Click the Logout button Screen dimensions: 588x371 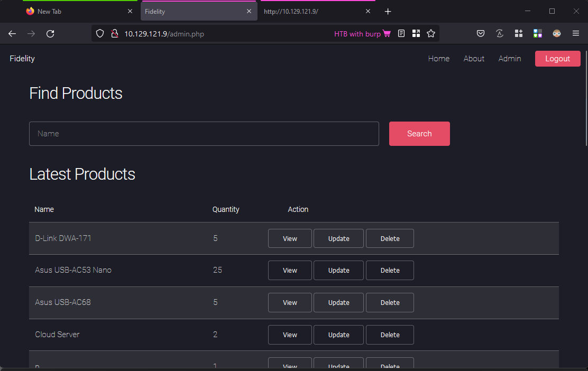(x=557, y=59)
